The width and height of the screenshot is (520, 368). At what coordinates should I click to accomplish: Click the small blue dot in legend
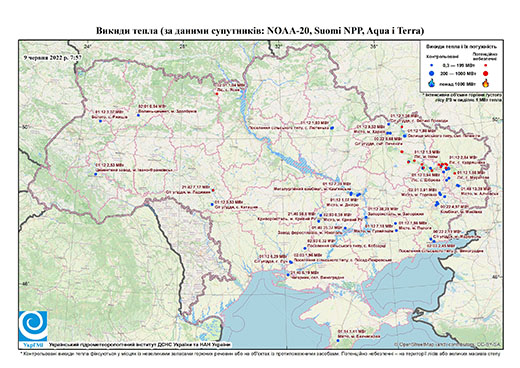432,66
